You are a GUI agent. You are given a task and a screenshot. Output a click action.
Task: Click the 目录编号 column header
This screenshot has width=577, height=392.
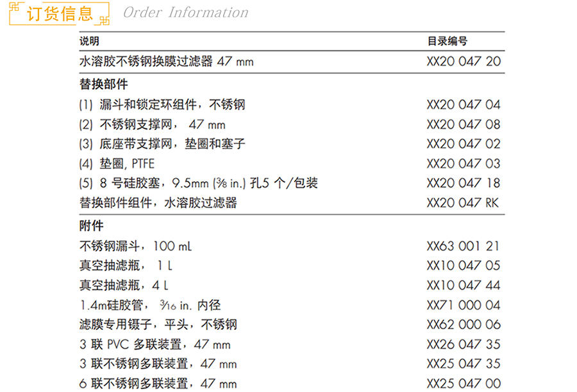[x=447, y=42]
